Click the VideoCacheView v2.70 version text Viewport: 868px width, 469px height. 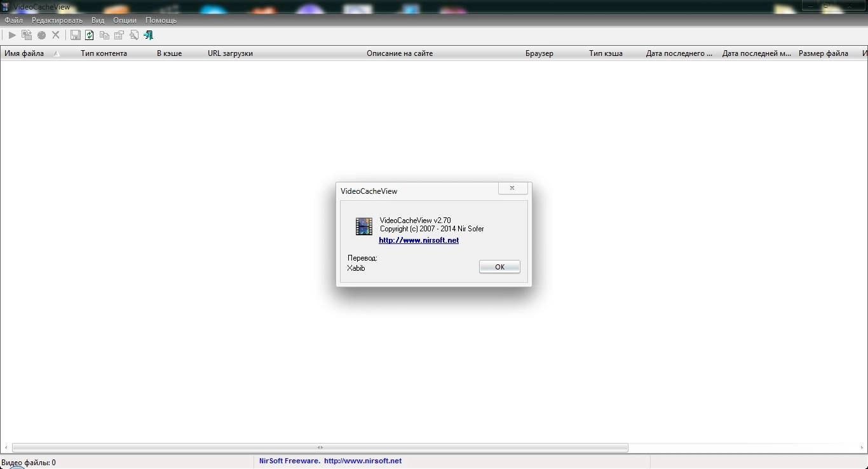point(416,221)
